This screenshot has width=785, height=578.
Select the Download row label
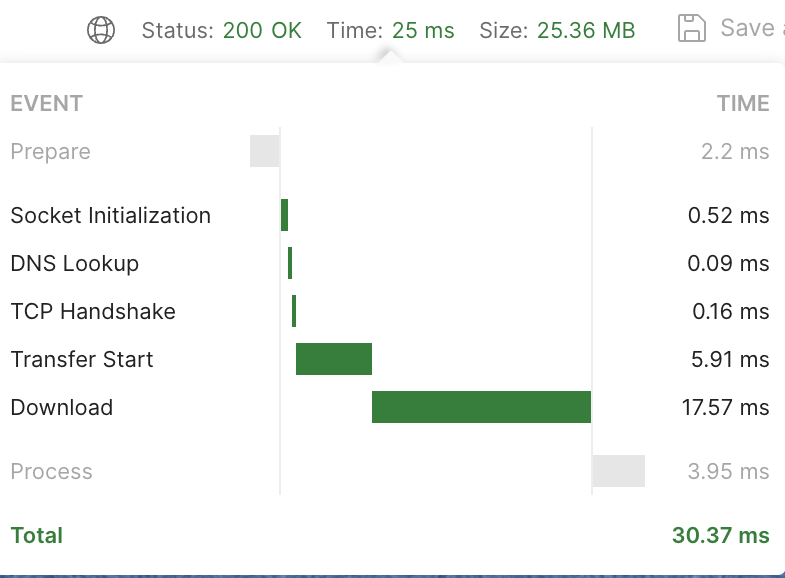(x=62, y=407)
